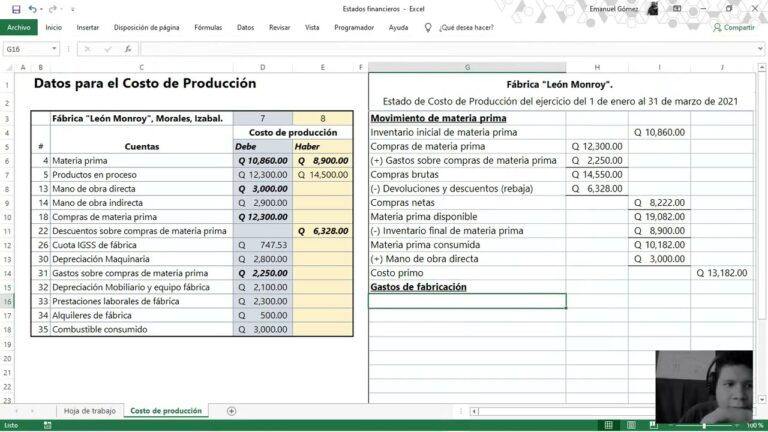Viewport: 768px width, 432px height.
Task: Open Customize Quick Access Toolbar dropdown
Action: pos(72,9)
